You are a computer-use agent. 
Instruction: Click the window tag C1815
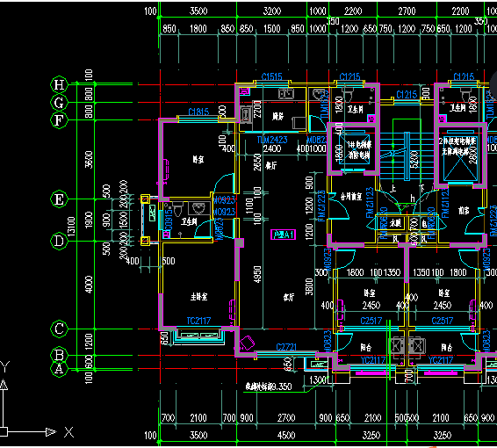tap(198, 112)
